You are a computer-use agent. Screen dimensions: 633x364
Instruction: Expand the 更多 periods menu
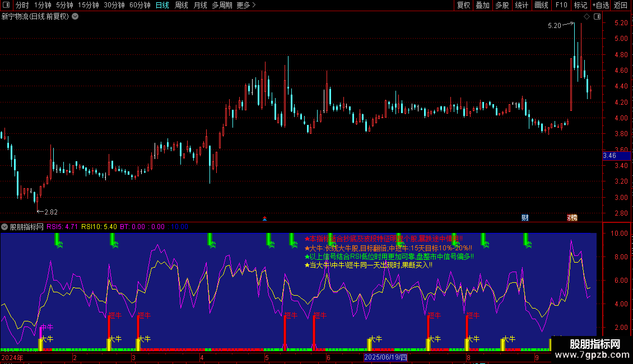coord(246,5)
